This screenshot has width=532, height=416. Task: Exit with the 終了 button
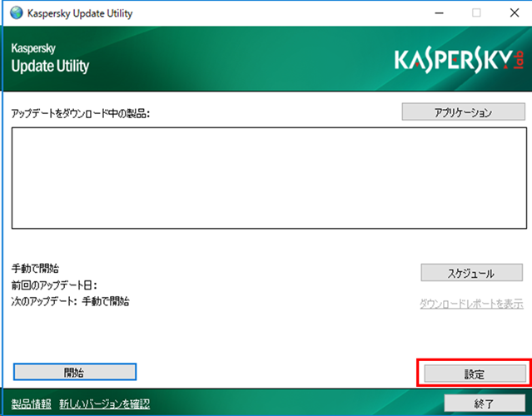(x=485, y=404)
